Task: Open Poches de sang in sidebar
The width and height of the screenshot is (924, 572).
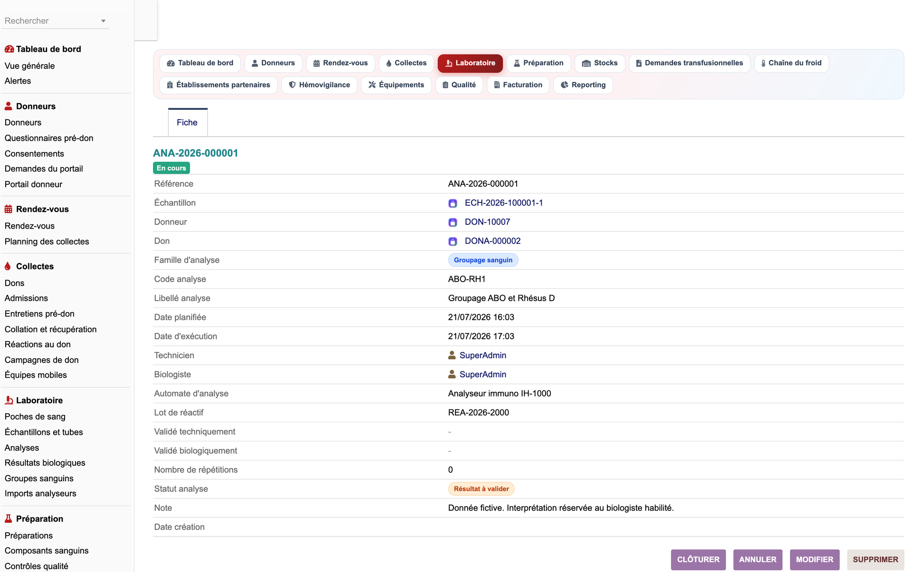Action: (35, 417)
